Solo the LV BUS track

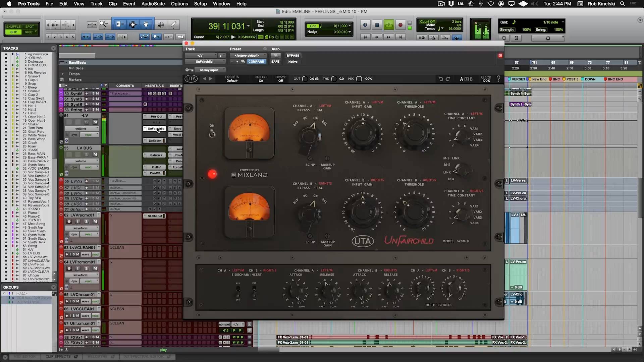point(86,155)
